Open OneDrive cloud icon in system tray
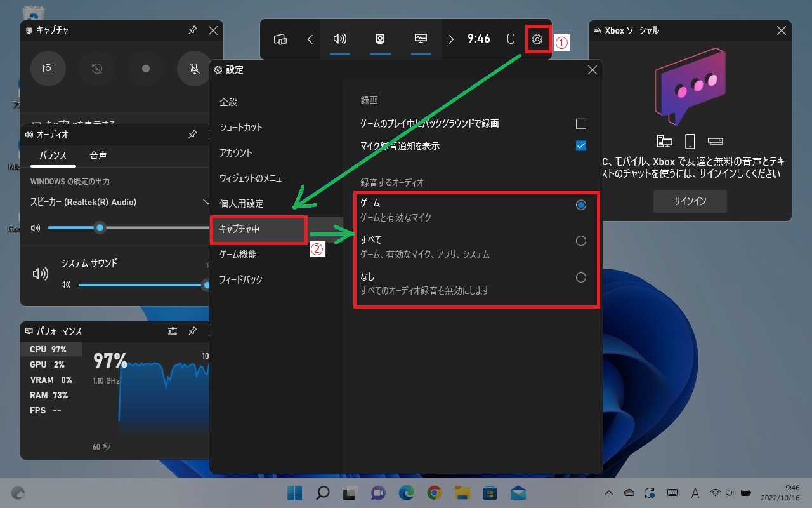The width and height of the screenshot is (812, 508). pyautogui.click(x=629, y=493)
